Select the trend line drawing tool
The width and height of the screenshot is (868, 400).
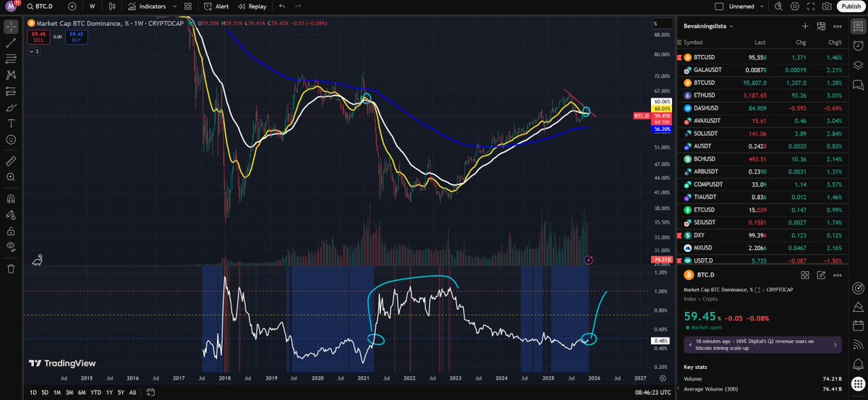click(11, 43)
